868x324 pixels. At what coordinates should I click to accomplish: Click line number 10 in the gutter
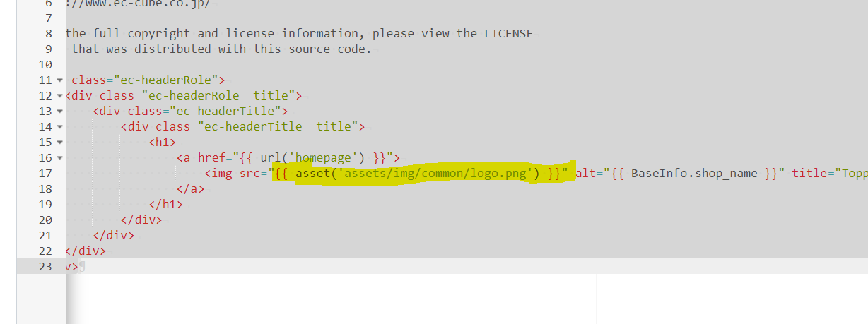click(46, 64)
